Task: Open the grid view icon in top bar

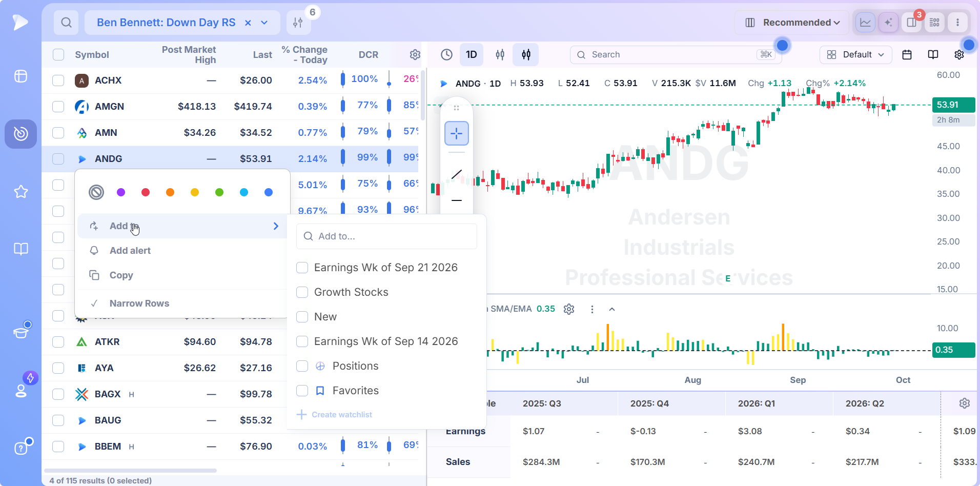Action: click(x=934, y=23)
